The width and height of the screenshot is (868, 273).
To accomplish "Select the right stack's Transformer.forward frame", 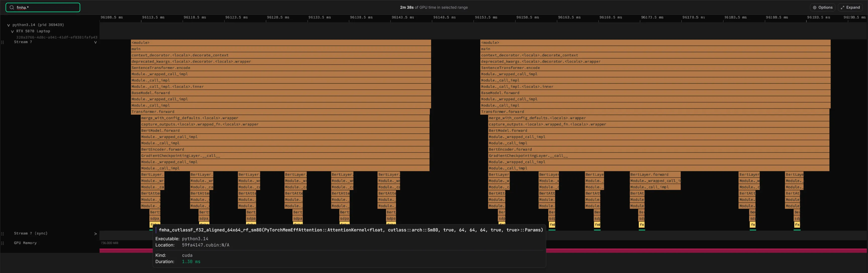I will click(x=654, y=112).
